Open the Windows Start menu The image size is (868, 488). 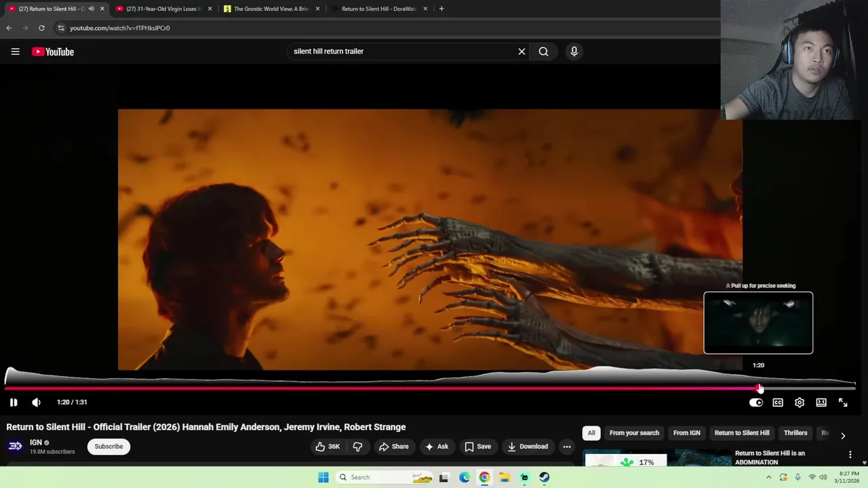[x=323, y=477]
